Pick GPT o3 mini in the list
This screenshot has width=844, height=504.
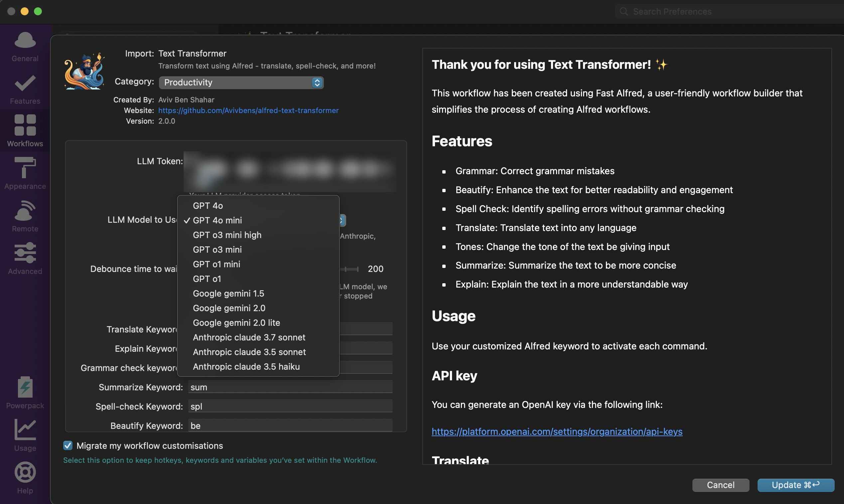[x=258, y=249]
